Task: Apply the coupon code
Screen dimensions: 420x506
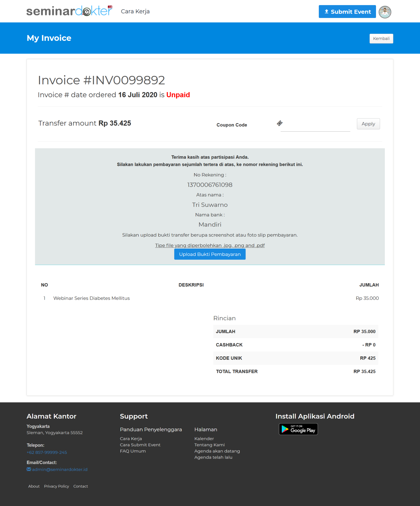Action: [x=368, y=124]
